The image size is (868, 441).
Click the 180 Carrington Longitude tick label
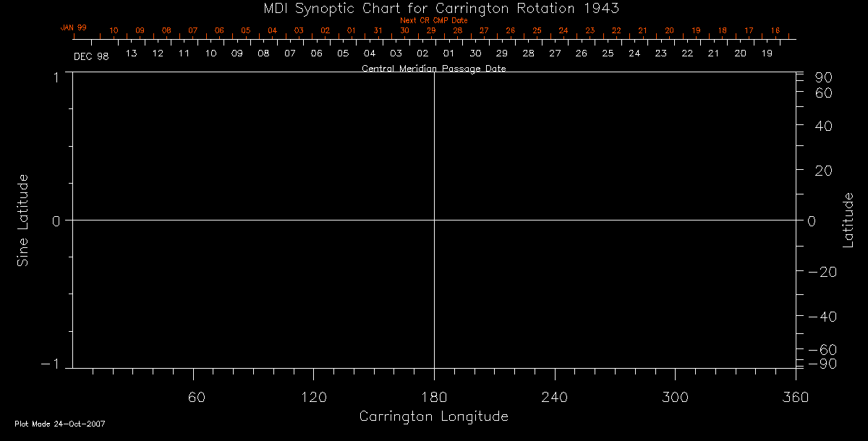click(x=434, y=397)
